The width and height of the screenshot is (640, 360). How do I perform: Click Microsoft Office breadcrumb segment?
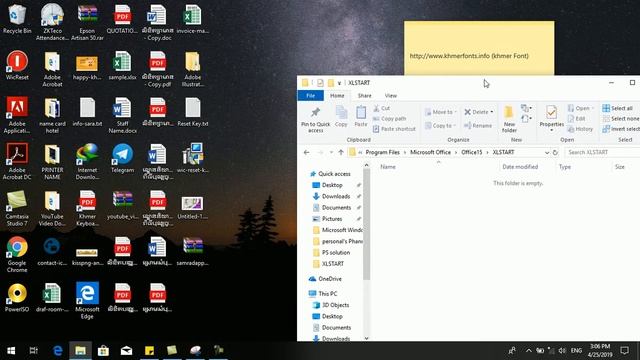point(430,152)
